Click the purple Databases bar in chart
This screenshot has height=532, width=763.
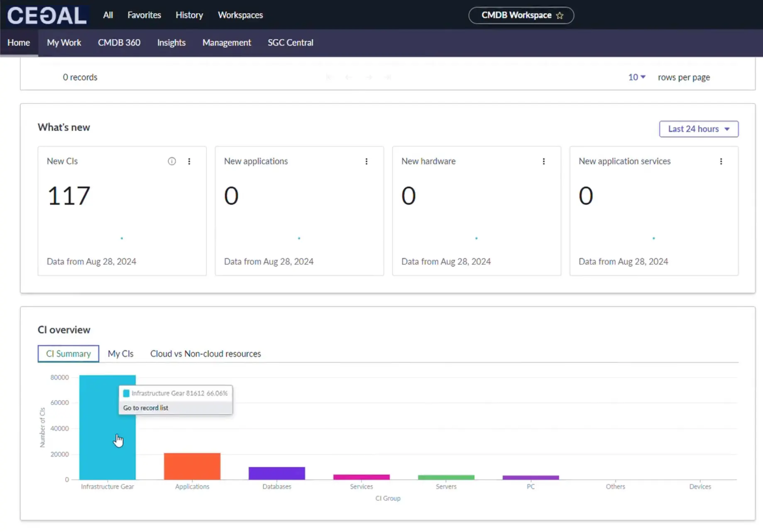[x=277, y=473]
